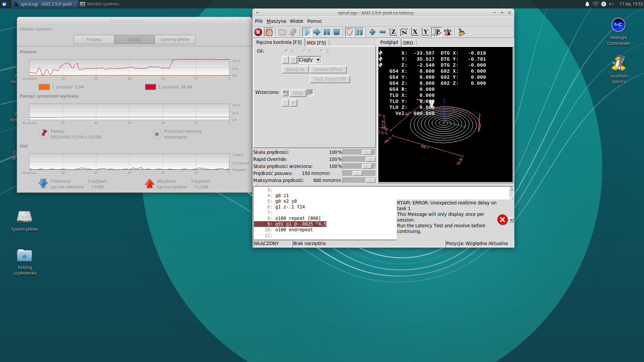Select G-code line 8 o100 repeat [800]
This screenshot has height=362, width=644.
coord(298,218)
